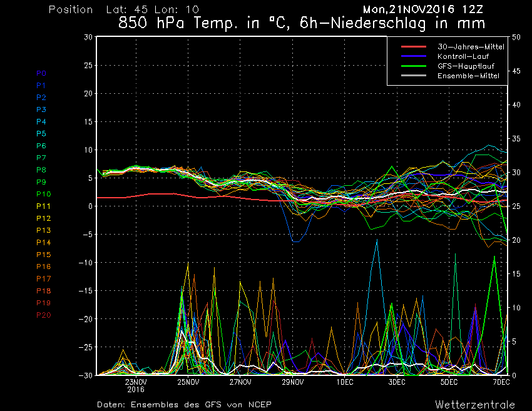Pick the P6 member label
The height and width of the screenshot is (411, 532).
click(41, 146)
